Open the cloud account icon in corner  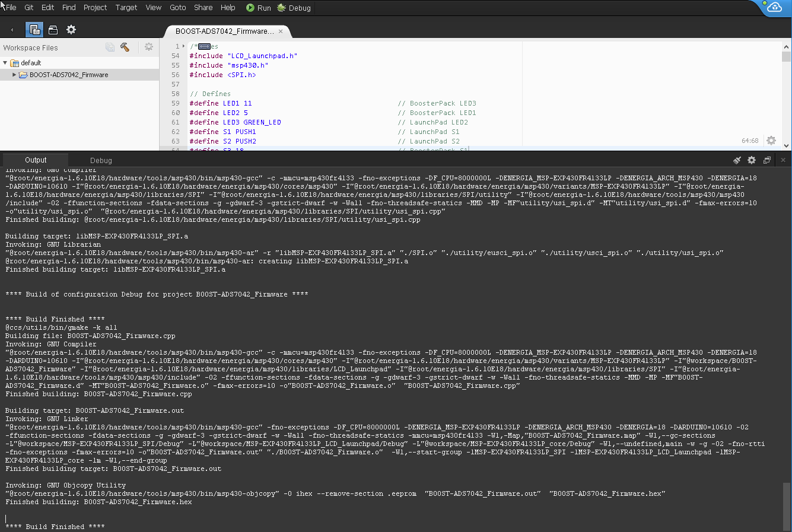[x=775, y=7]
